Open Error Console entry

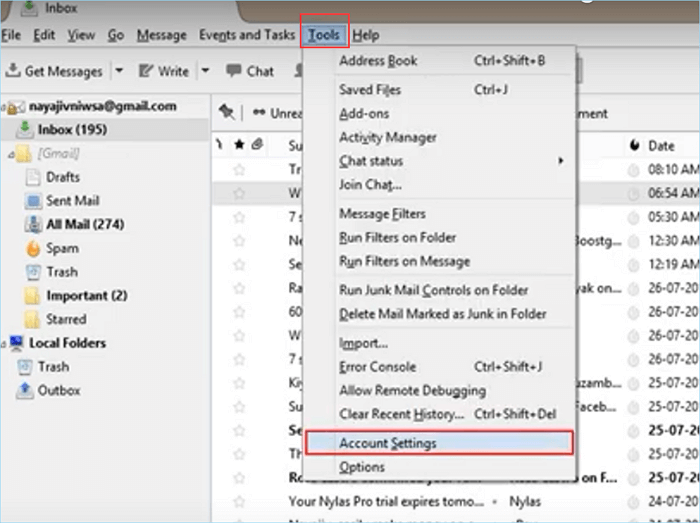point(439,367)
